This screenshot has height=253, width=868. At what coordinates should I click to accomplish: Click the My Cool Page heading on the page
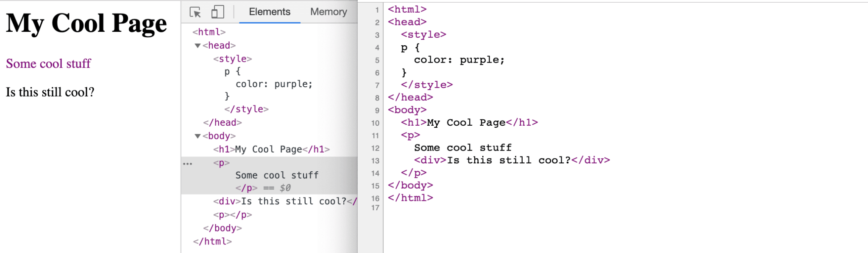[86, 23]
